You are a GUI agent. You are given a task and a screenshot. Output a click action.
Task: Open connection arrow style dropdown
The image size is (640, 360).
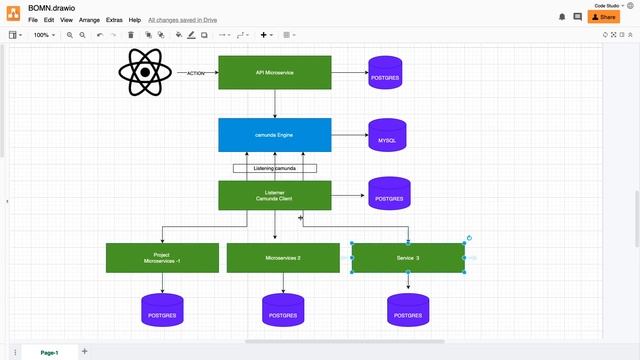[224, 35]
